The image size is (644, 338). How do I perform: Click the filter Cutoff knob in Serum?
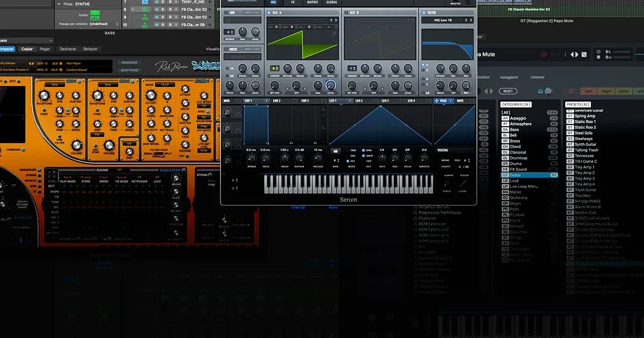(x=441, y=69)
